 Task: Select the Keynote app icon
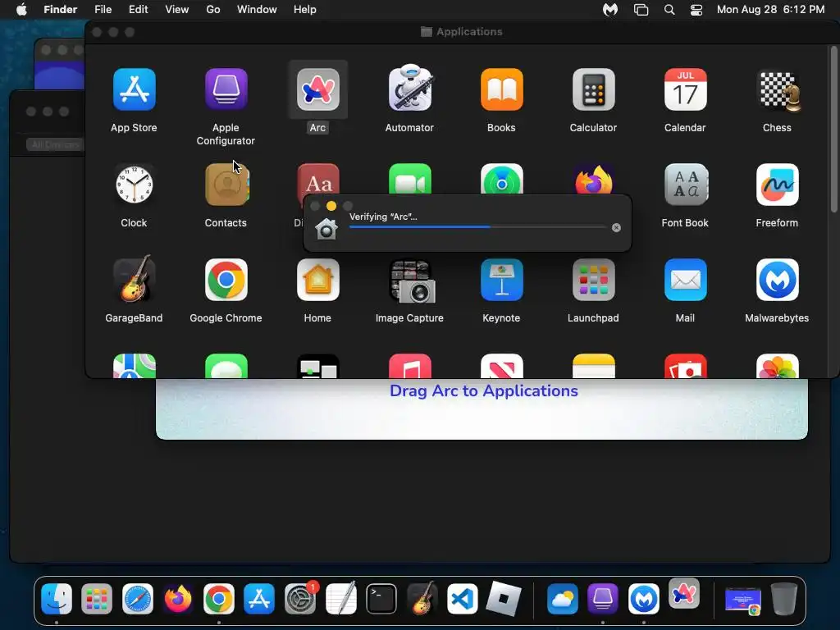coord(501,281)
